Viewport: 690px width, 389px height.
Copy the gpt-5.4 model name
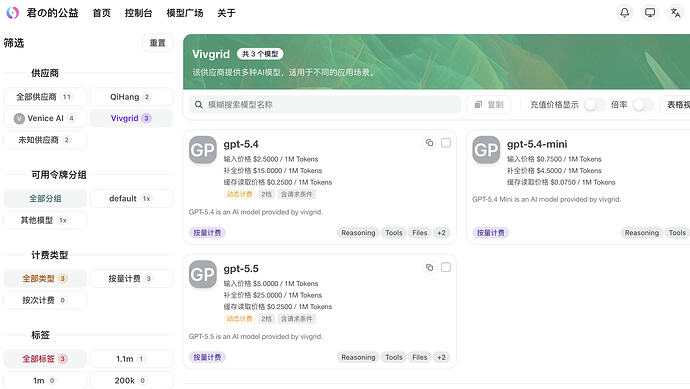429,143
